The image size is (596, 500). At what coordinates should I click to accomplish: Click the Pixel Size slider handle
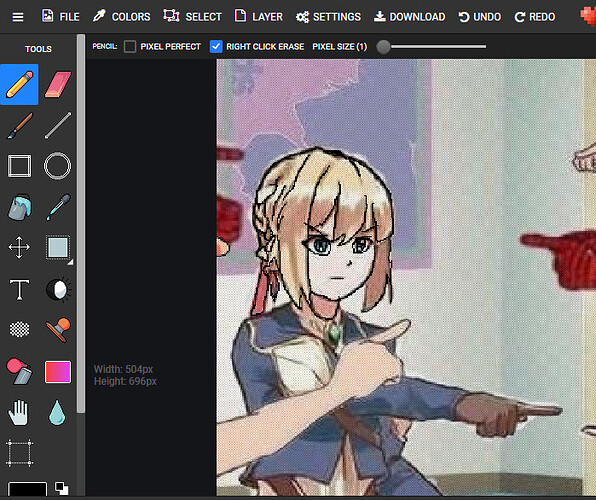coord(384,47)
